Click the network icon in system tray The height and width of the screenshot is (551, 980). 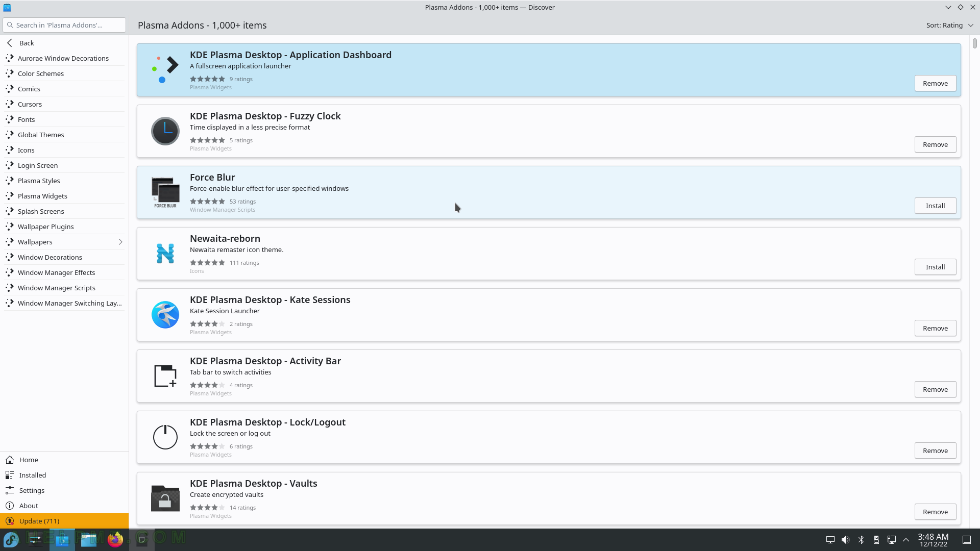pyautogui.click(x=892, y=540)
